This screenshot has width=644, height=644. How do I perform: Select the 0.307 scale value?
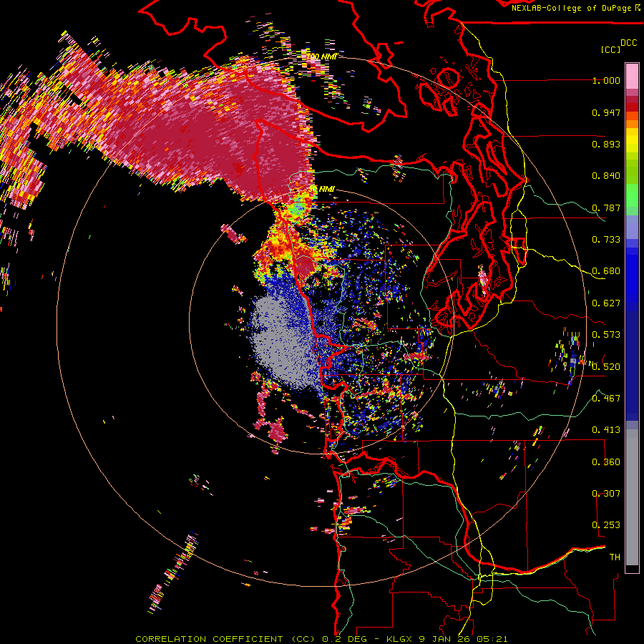tap(606, 494)
